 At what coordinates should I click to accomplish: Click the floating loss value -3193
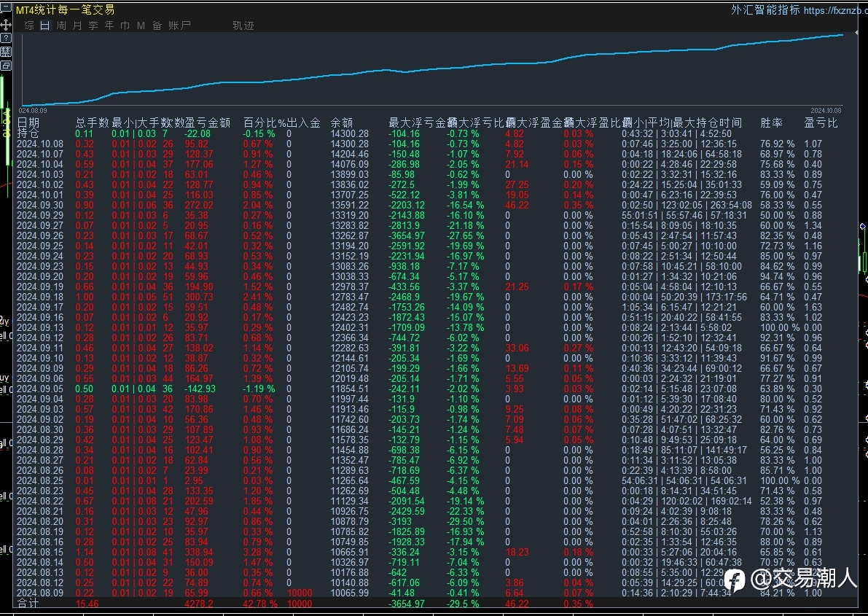tap(400, 521)
